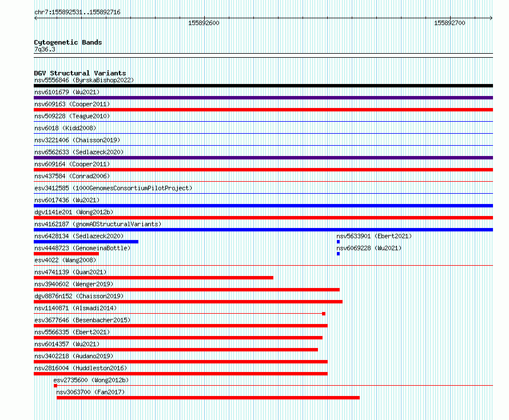
Task: Click the Cytogenetic Bands track title
Action: pyautogui.click(x=68, y=42)
